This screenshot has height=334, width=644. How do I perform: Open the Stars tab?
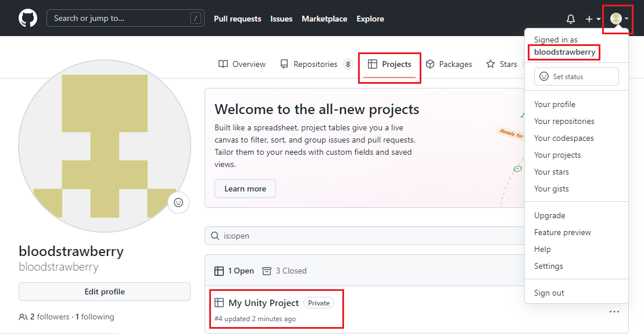click(x=502, y=64)
